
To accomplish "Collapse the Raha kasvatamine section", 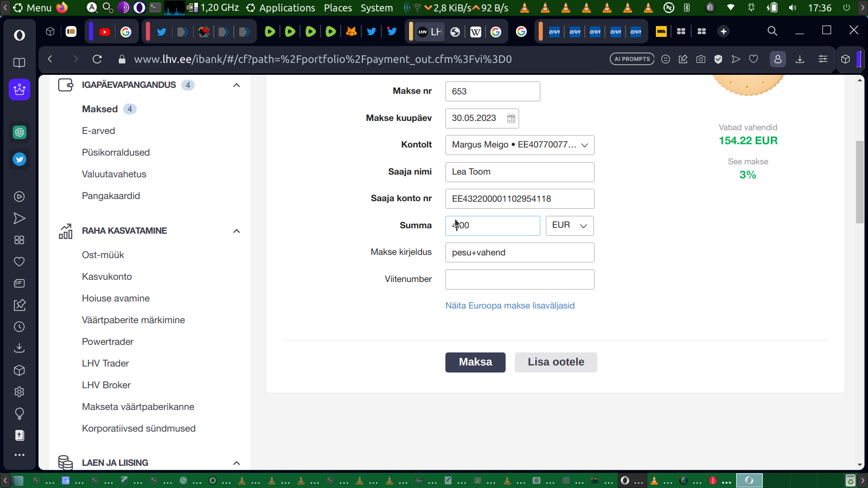I will (x=237, y=231).
